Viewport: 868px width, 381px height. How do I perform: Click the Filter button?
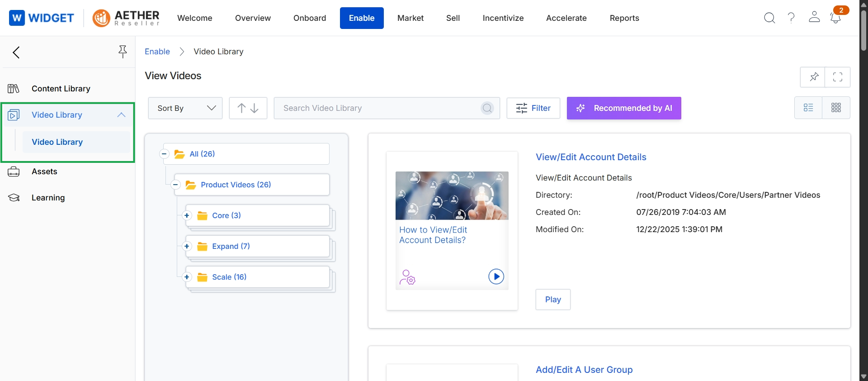(533, 108)
